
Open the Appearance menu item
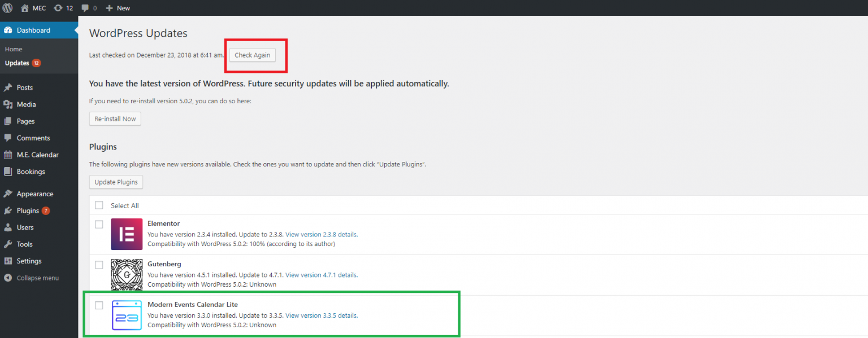tap(34, 194)
